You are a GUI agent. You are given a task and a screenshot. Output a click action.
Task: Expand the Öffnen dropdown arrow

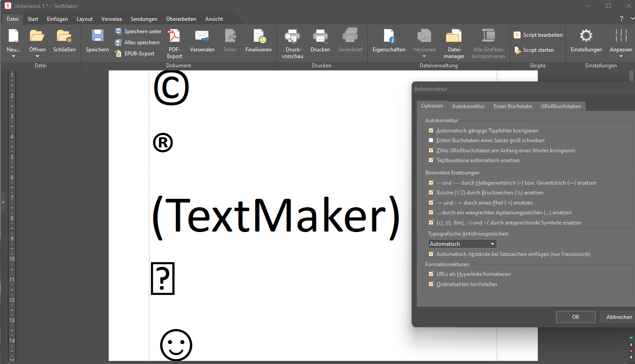(37, 56)
